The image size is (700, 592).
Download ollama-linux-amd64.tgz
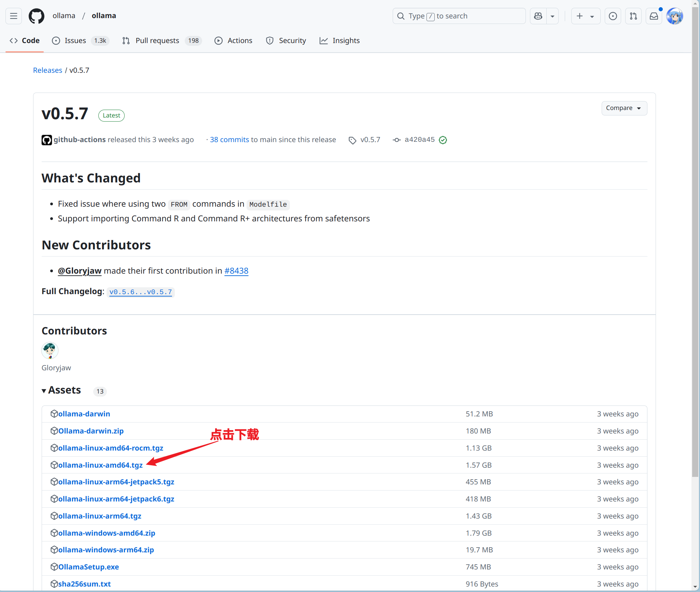point(100,465)
